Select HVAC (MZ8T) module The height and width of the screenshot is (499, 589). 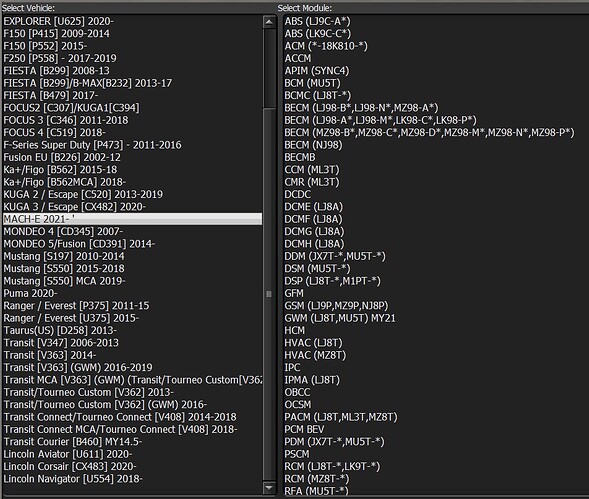[315, 355]
